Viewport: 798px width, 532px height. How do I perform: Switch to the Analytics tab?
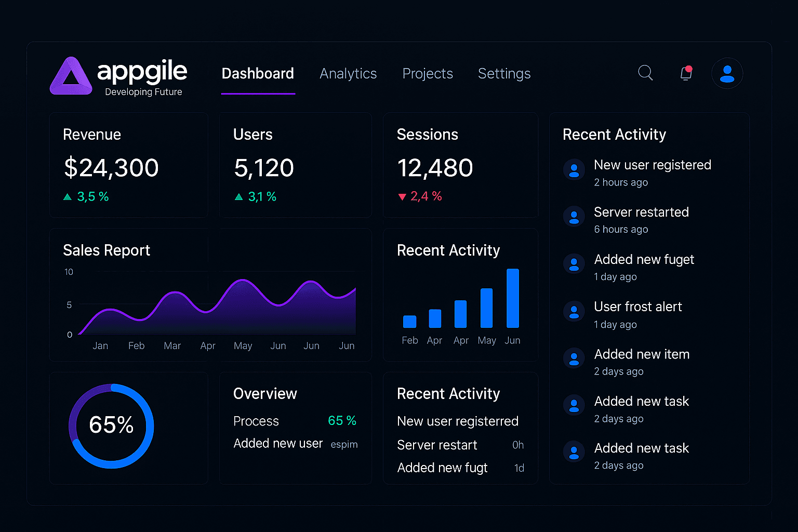pyautogui.click(x=348, y=74)
